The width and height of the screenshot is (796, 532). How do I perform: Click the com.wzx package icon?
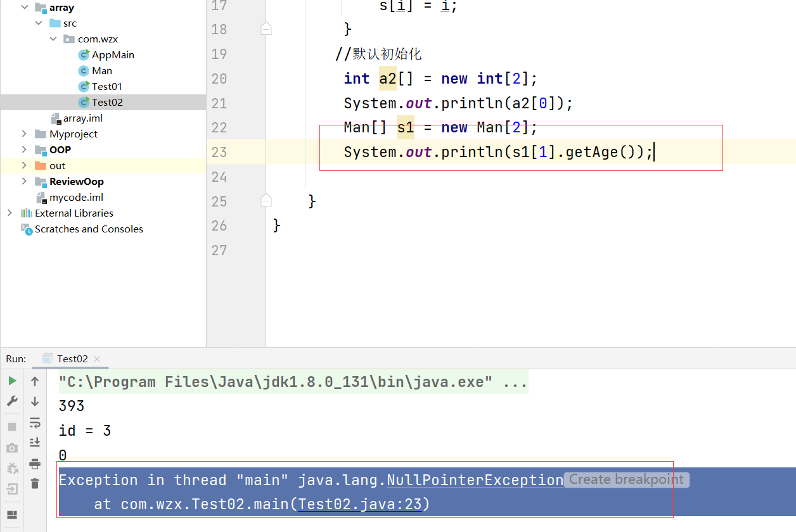(x=70, y=39)
